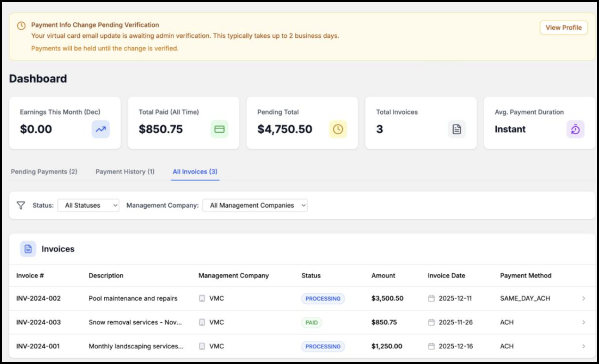Click the Payment Method column header
The width and height of the screenshot is (599, 364).
(526, 276)
